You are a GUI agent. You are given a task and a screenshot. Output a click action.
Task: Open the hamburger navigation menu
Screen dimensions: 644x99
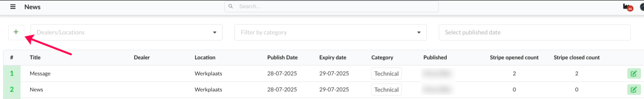(13, 7)
